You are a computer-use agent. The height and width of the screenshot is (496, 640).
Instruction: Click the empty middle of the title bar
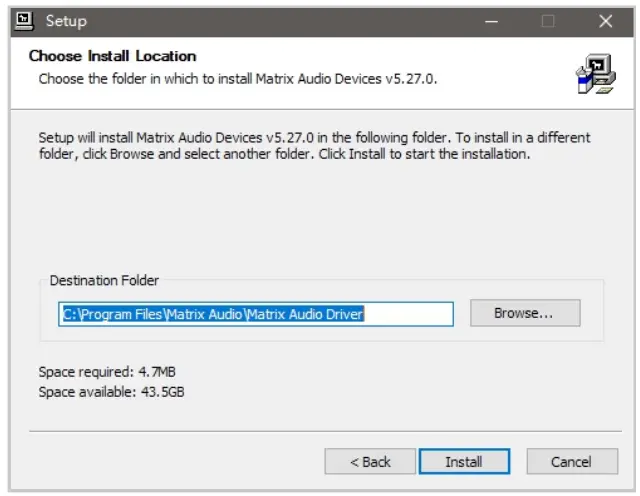[x=280, y=20]
